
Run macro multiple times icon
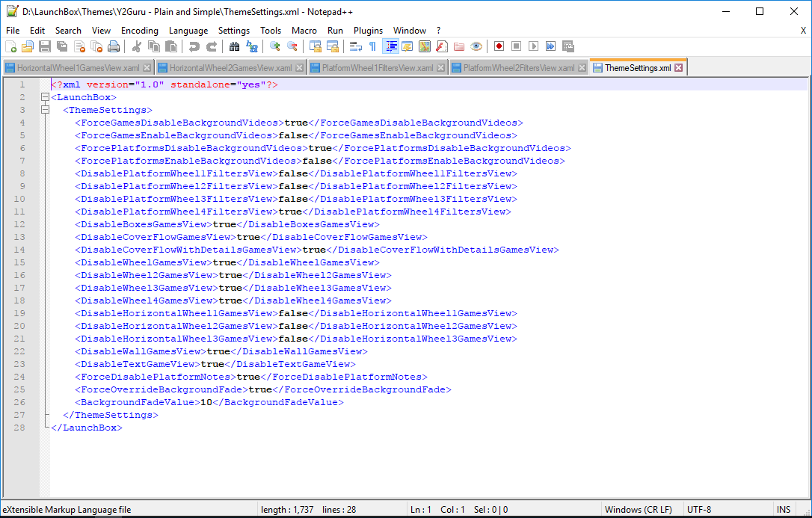click(x=551, y=46)
